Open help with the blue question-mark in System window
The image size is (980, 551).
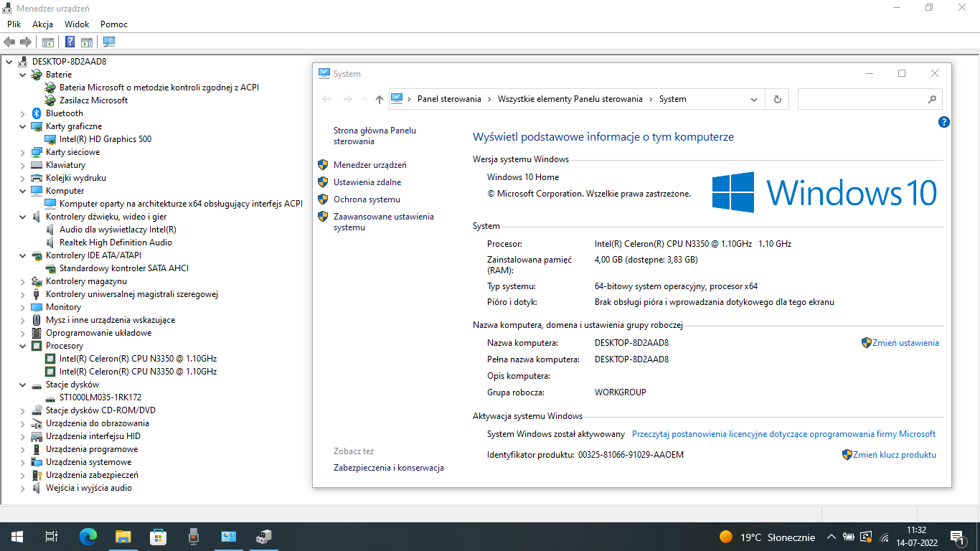point(944,123)
